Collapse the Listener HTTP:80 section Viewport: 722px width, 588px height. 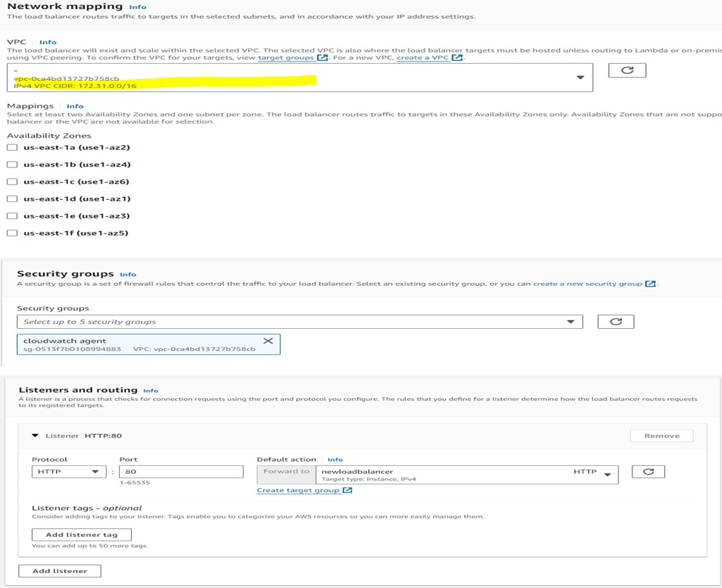[x=35, y=435]
